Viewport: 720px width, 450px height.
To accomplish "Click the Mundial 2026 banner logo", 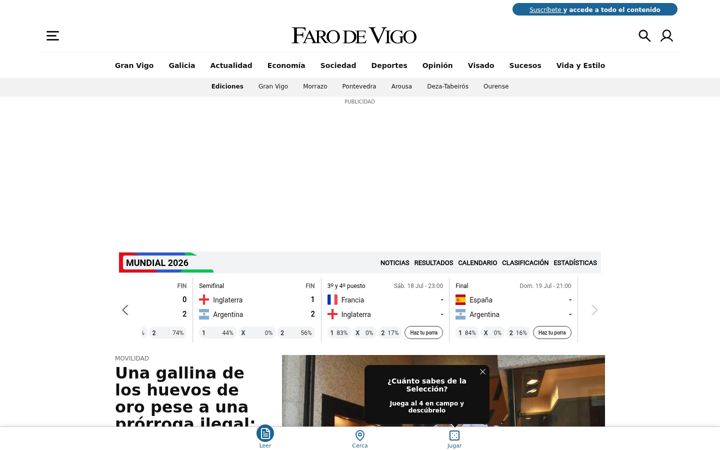I will click(166, 263).
